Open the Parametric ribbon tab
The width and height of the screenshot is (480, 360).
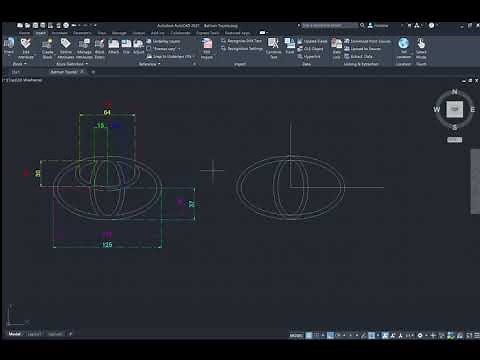(x=82, y=33)
